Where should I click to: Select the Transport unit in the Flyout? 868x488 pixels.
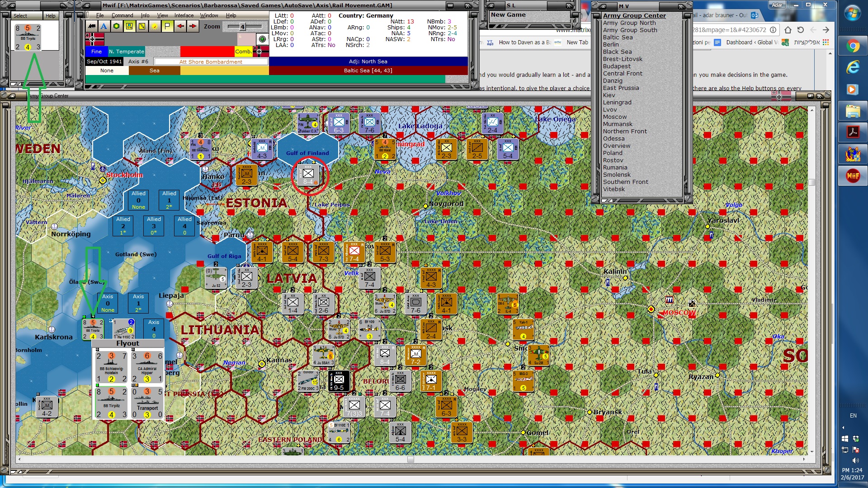coord(147,403)
